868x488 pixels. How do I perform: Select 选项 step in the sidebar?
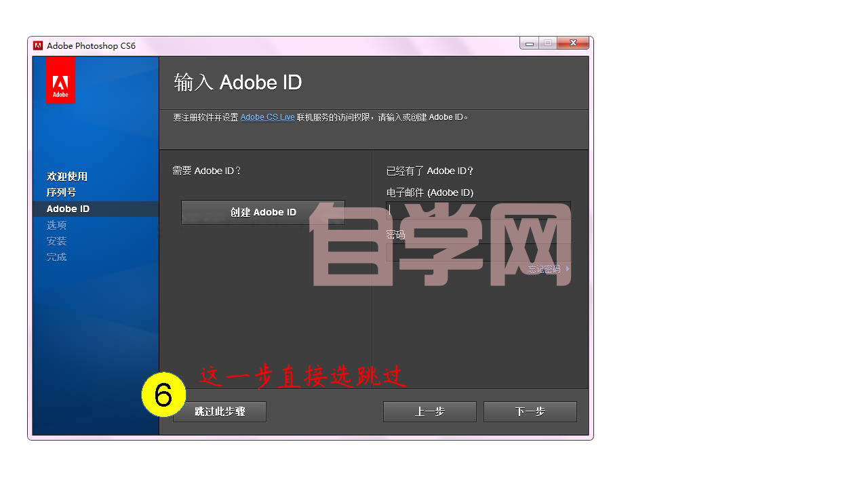[56, 225]
